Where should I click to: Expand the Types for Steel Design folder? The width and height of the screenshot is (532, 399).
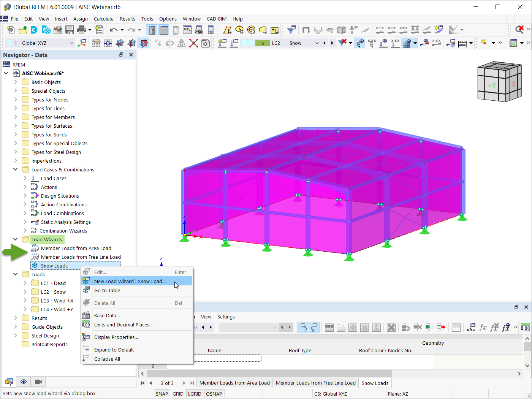point(16,152)
